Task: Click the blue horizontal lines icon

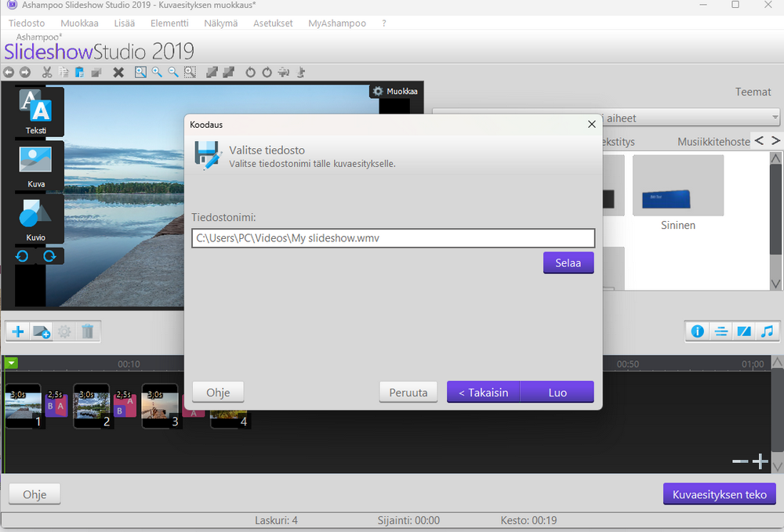Action: pyautogui.click(x=721, y=331)
